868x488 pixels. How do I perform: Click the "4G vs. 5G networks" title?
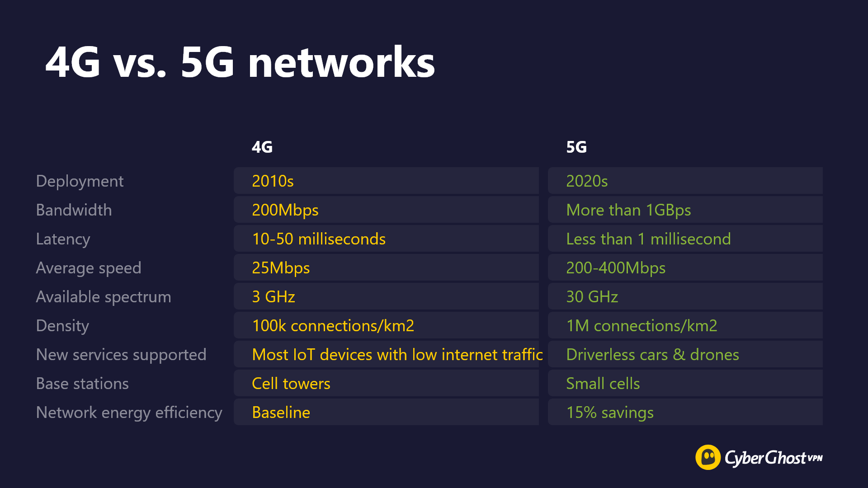point(240,62)
